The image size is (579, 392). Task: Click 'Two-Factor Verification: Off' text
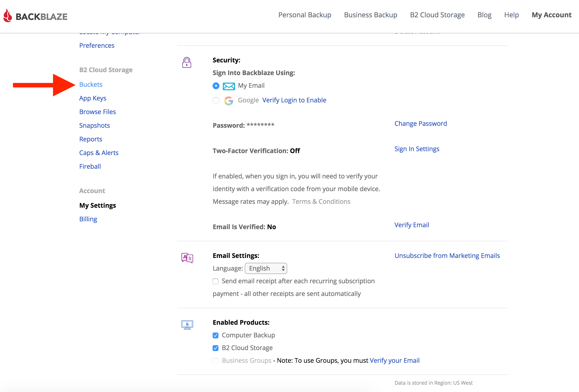coord(256,151)
